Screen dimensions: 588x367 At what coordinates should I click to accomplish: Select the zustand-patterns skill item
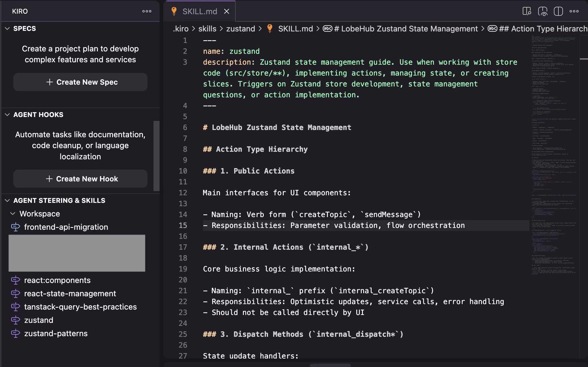pos(56,333)
